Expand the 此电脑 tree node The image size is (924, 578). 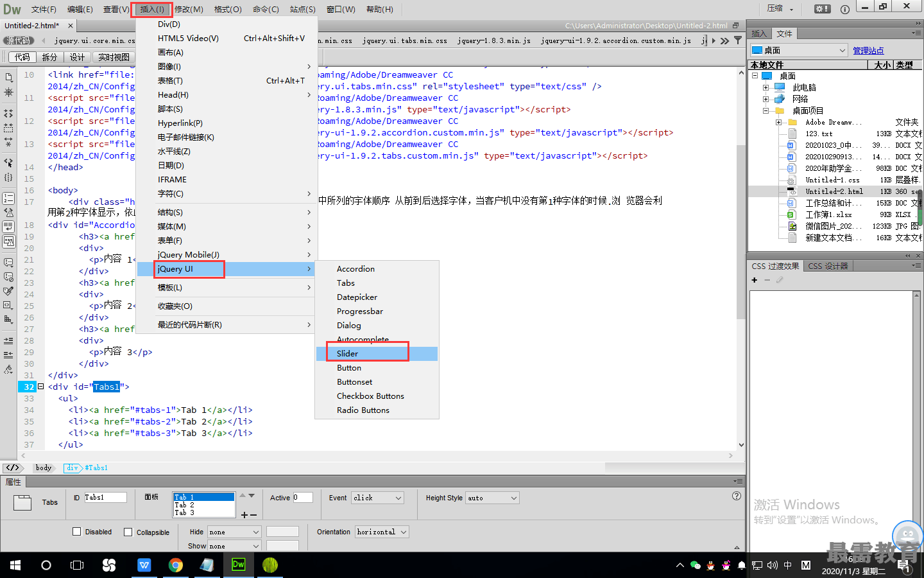coord(766,87)
